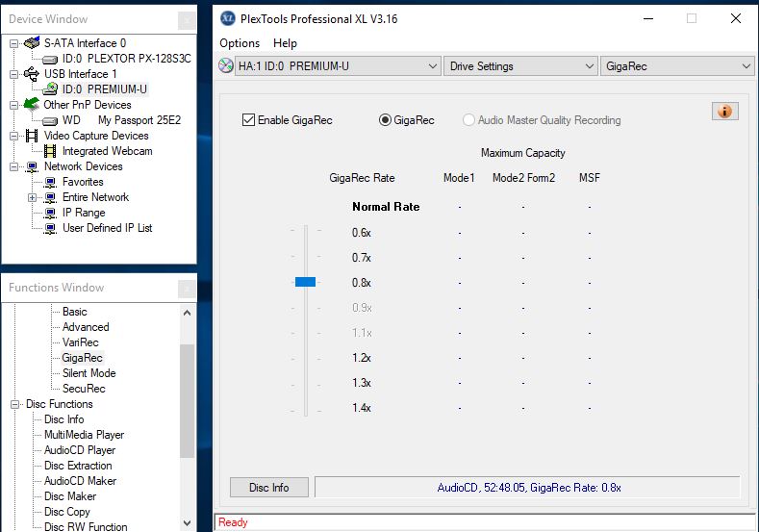Select the GigaRec radio button
Viewport: 759px width, 532px height.
385,119
